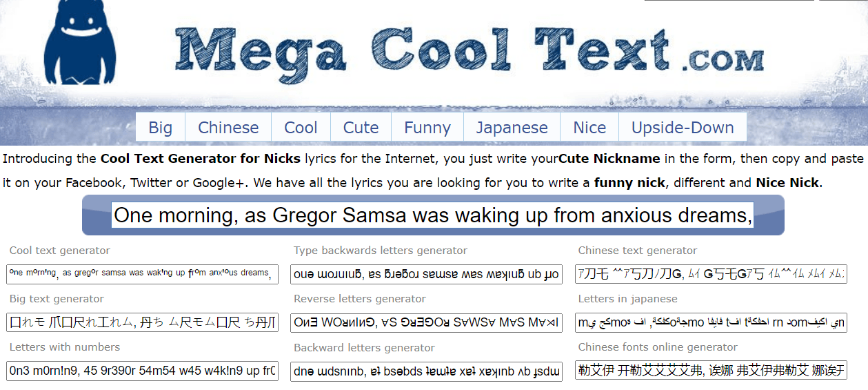Open the Japanese navigation tab

click(x=512, y=128)
